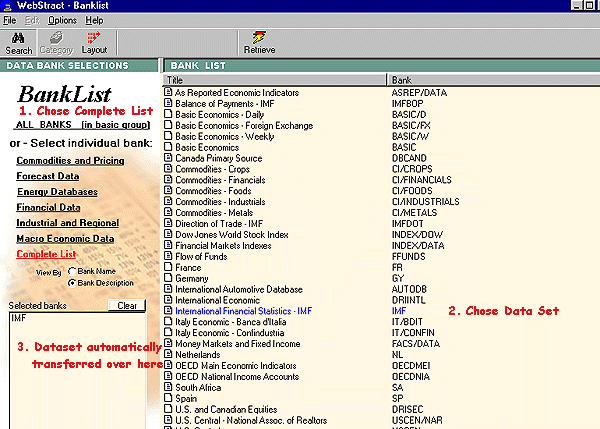Screen dimensions: 600x429
Task: Select the Bank Name radio button
Action: (x=73, y=271)
